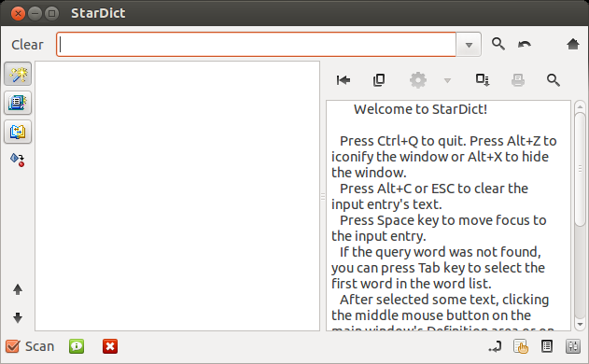Click the scrollbar up arrow in the definition panel

pyautogui.click(x=580, y=106)
